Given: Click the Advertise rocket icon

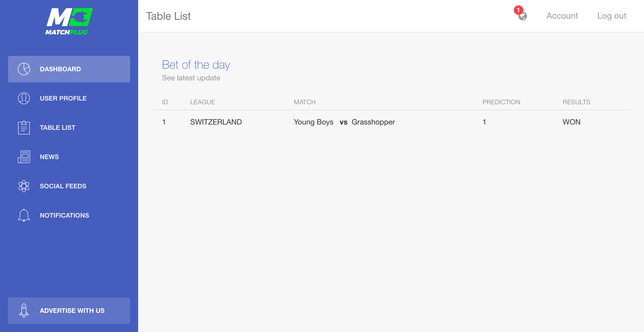Looking at the screenshot, I should [x=24, y=311].
